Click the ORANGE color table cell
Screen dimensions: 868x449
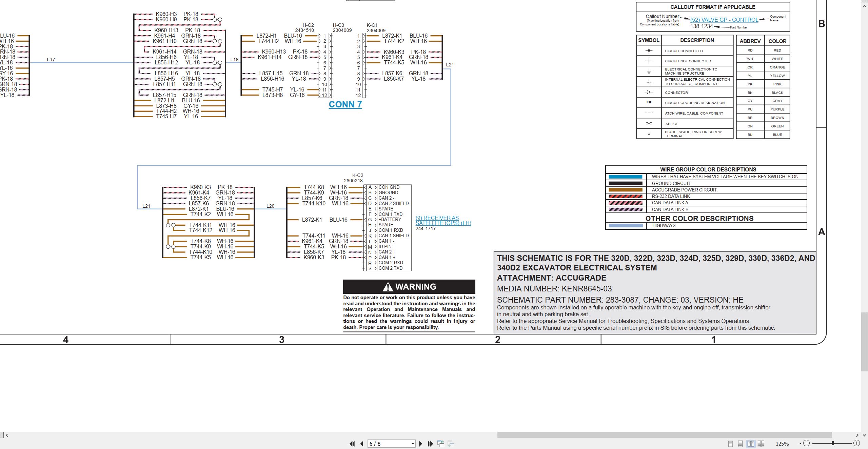(777, 67)
